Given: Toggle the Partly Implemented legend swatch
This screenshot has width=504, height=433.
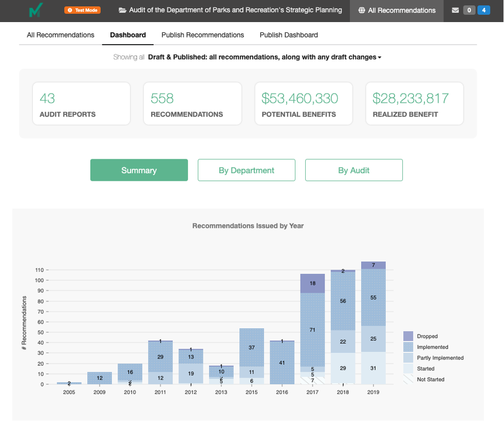Looking at the screenshot, I should pyautogui.click(x=408, y=358).
